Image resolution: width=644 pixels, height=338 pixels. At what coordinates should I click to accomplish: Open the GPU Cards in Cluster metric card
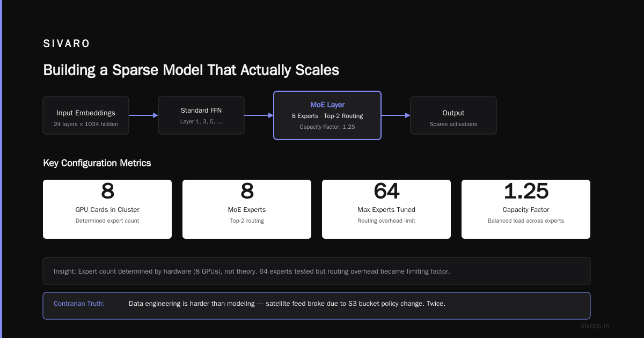[x=107, y=209]
